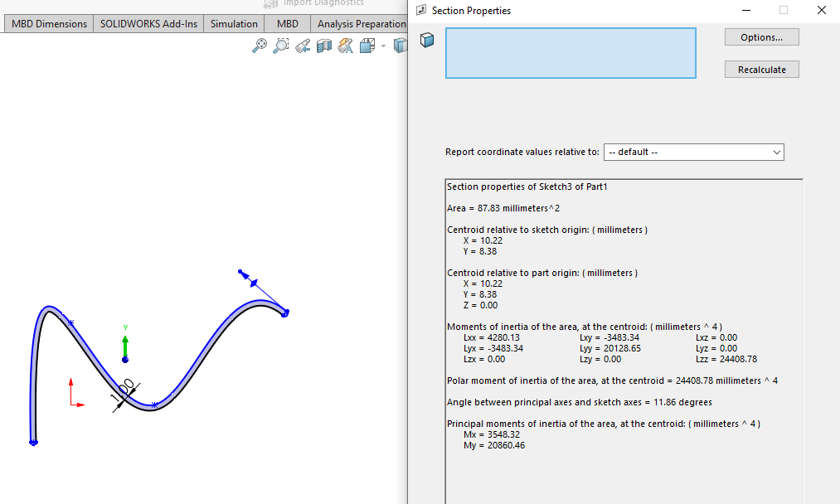Click the Zoom to Fit icon
840x504 pixels.
pyautogui.click(x=260, y=46)
